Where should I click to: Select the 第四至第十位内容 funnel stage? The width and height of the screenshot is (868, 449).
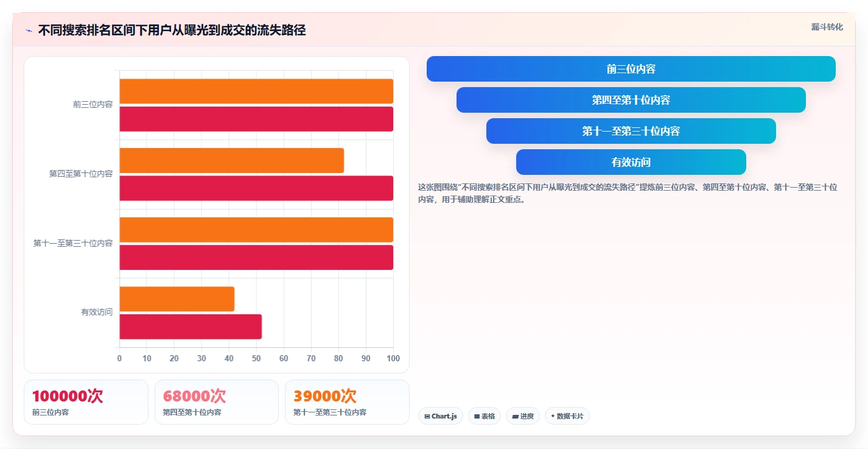tap(631, 100)
